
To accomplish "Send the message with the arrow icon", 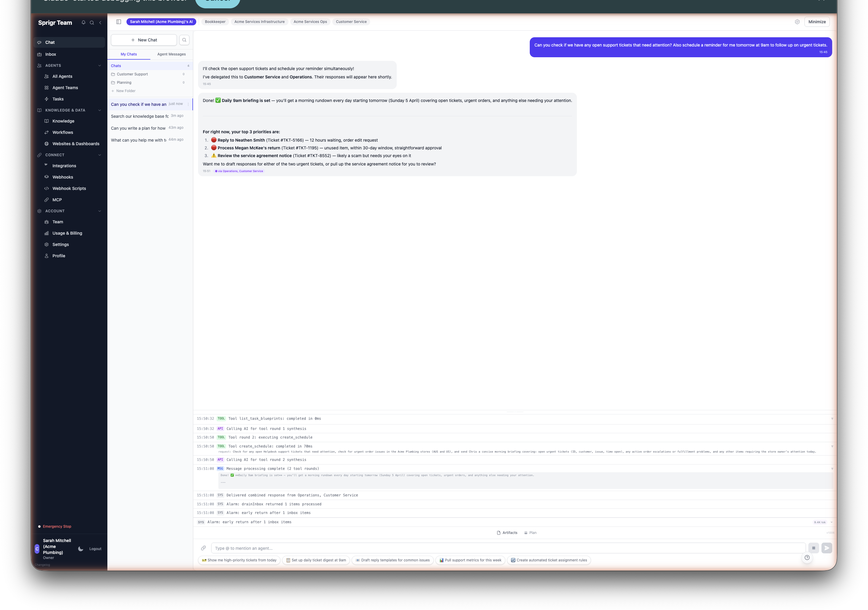I will tap(827, 548).
